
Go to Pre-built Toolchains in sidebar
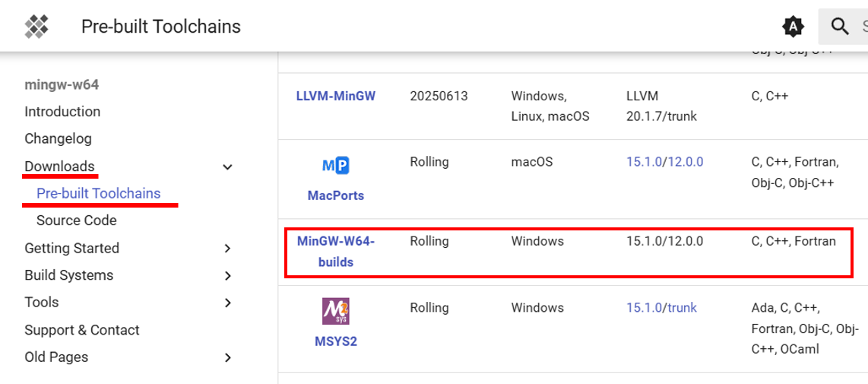pos(99,193)
